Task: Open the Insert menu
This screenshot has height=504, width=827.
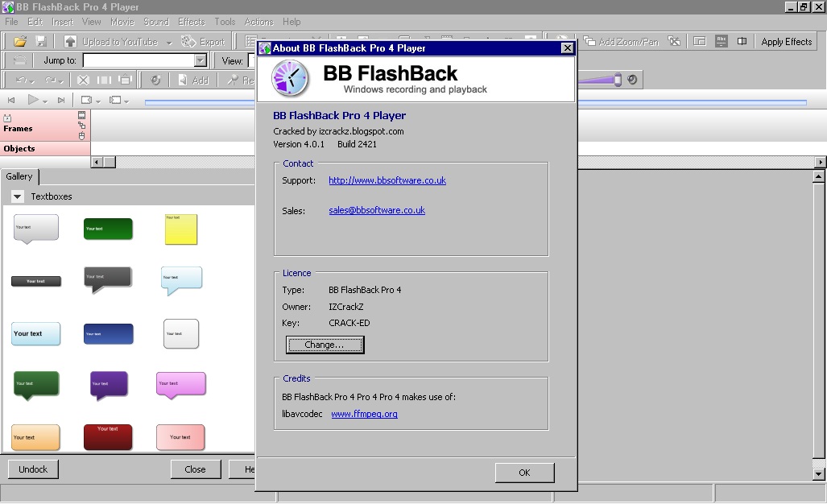Action: point(62,22)
